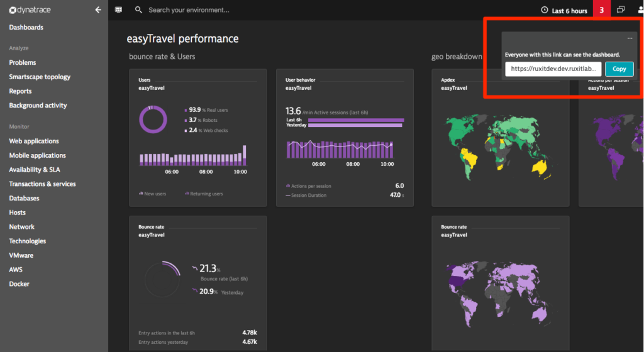
Task: Click the Users donut chart
Action: (153, 119)
